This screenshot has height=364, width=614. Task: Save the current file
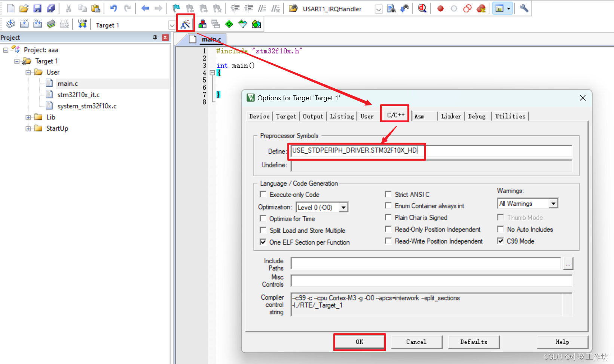tap(37, 8)
